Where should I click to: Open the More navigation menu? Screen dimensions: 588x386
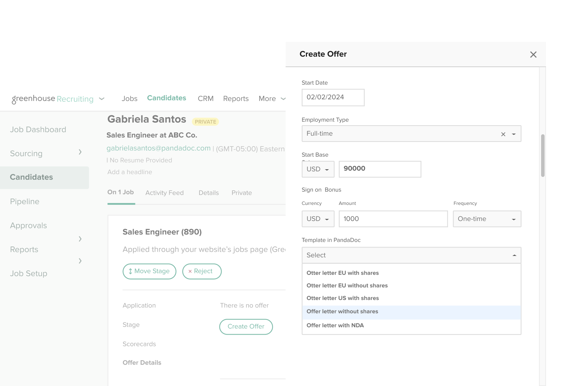[272, 99]
